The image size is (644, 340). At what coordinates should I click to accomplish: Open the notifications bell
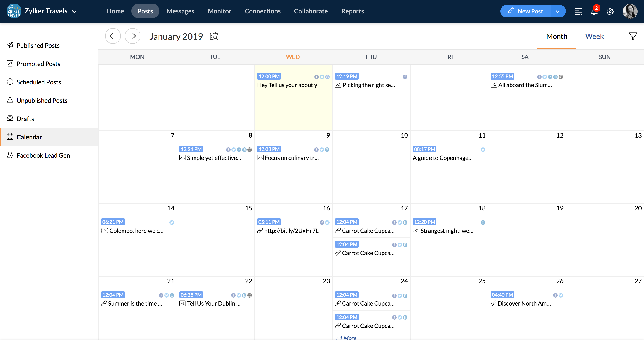594,11
